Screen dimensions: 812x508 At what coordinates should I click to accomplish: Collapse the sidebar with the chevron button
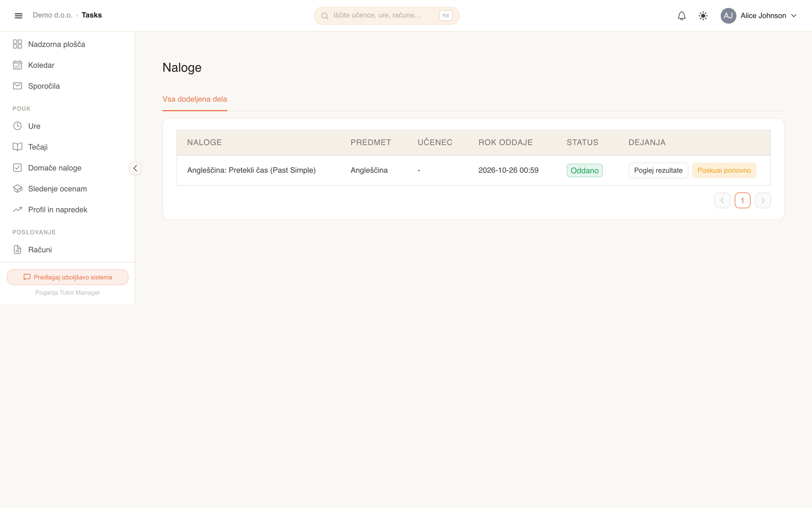click(x=135, y=168)
